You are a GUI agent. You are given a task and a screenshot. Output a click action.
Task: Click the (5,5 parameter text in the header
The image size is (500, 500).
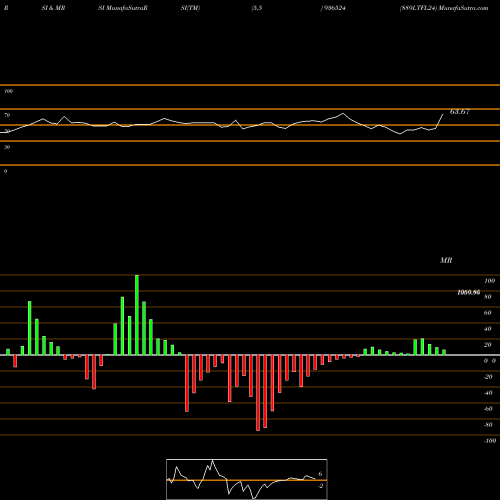coord(257,8)
